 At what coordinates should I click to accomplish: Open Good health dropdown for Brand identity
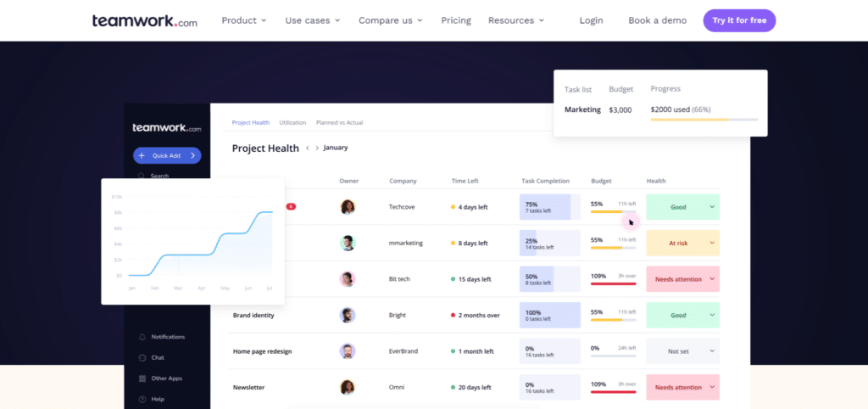[x=683, y=316]
